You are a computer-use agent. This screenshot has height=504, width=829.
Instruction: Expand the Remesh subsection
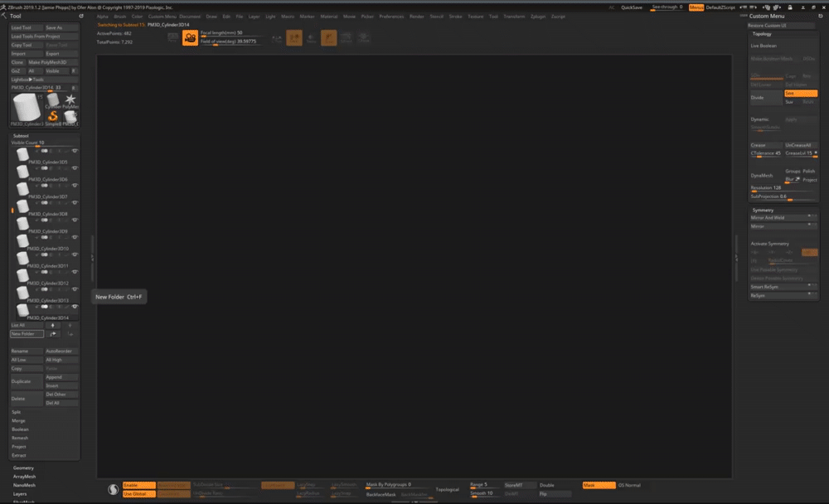(20, 438)
